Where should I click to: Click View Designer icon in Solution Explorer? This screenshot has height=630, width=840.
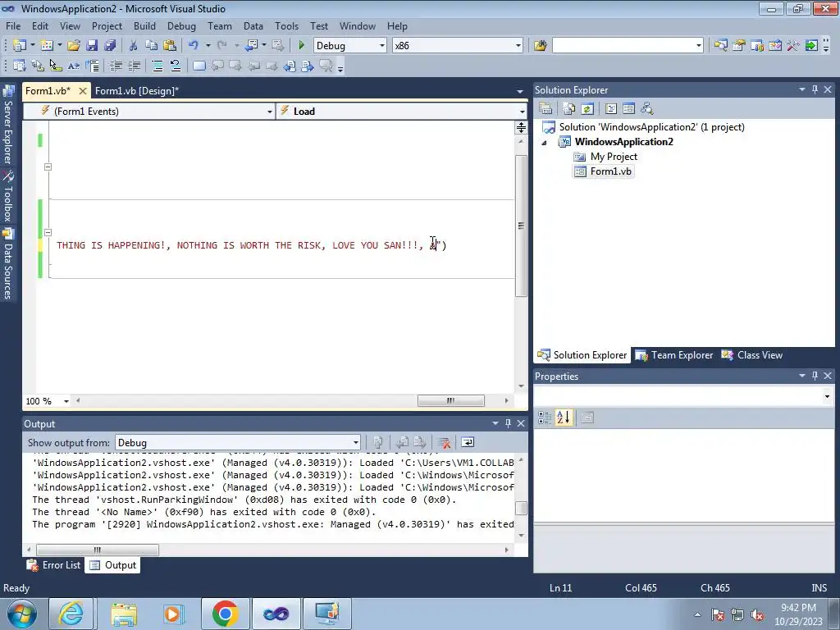tap(629, 109)
